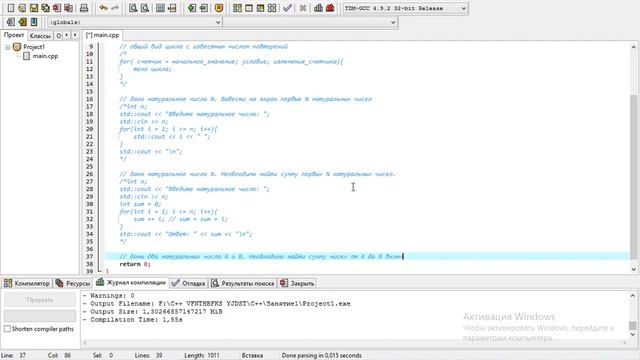Click the Save All icon
The height and width of the screenshot is (360, 640).
click(45, 8)
